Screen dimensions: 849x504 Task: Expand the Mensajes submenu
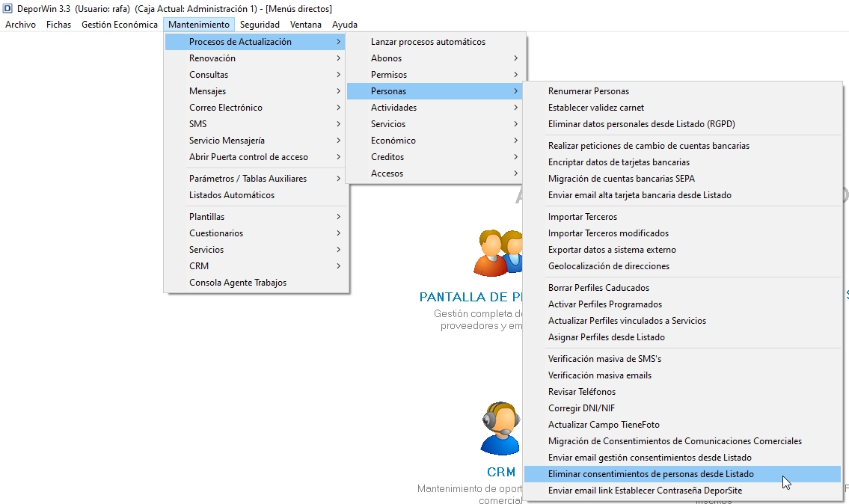[257, 91]
